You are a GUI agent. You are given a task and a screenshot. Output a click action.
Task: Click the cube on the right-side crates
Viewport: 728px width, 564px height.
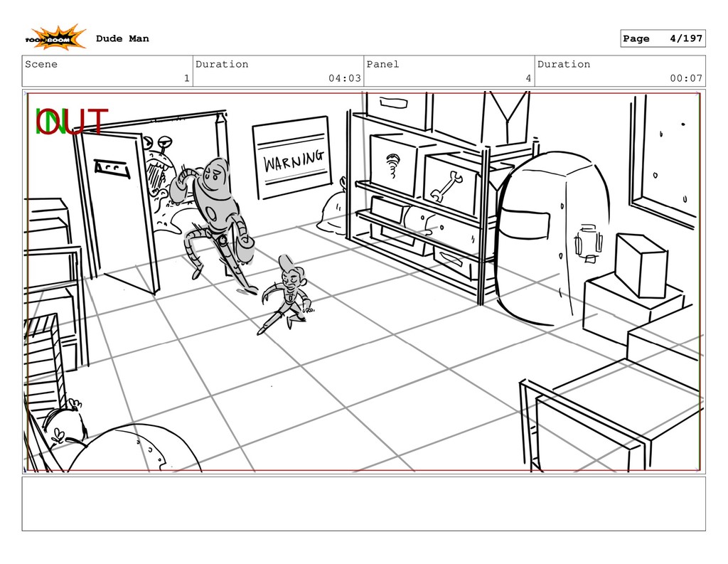[641, 265]
